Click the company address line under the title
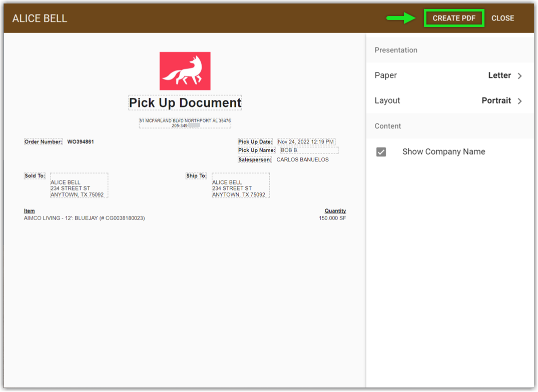This screenshot has width=538, height=392. click(x=185, y=120)
